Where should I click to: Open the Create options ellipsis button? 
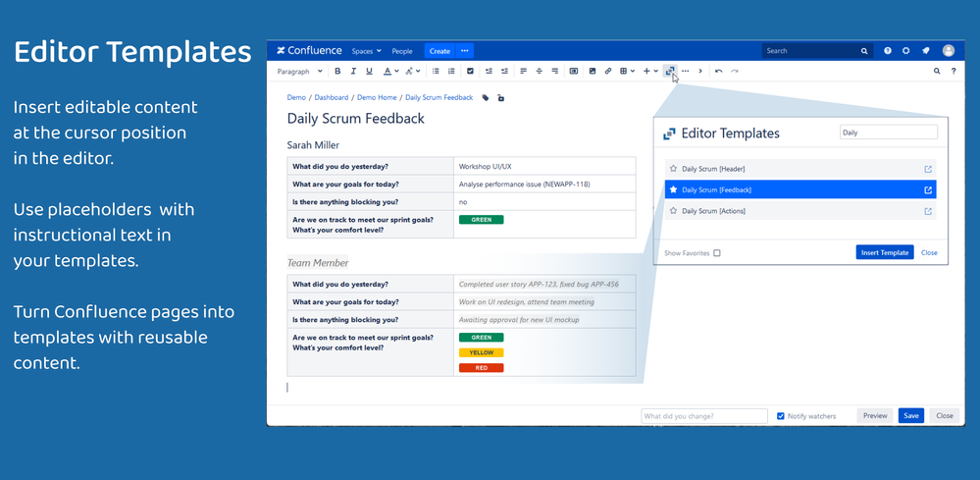pos(464,51)
